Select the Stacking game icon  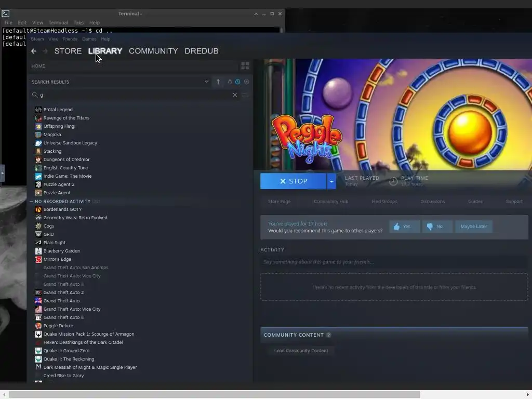38,151
